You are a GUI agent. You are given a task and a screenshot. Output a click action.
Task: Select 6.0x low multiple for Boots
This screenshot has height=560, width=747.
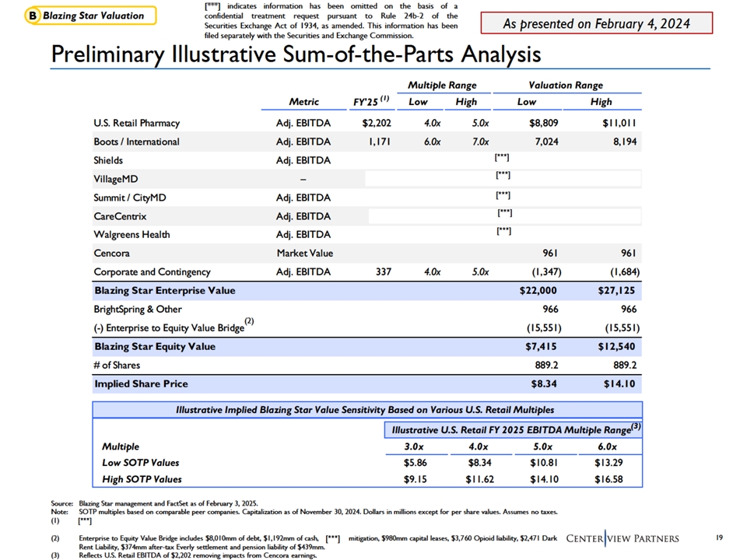(x=432, y=142)
